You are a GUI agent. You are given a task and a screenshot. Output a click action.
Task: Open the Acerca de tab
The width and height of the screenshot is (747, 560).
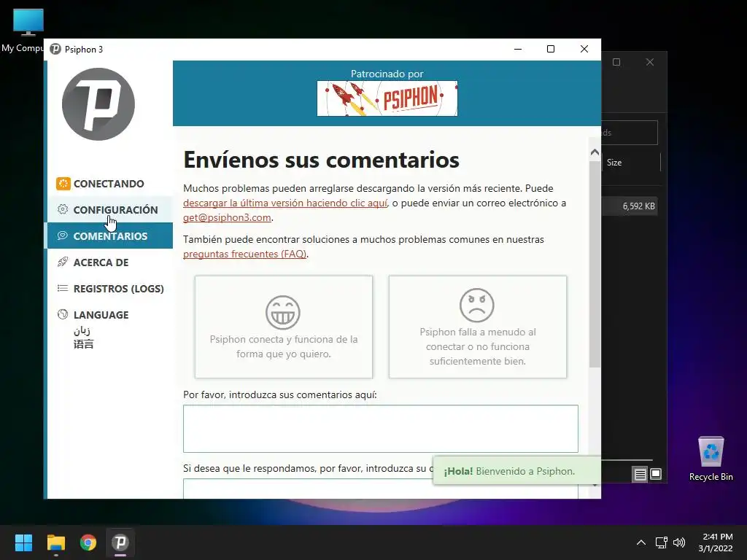110,262
